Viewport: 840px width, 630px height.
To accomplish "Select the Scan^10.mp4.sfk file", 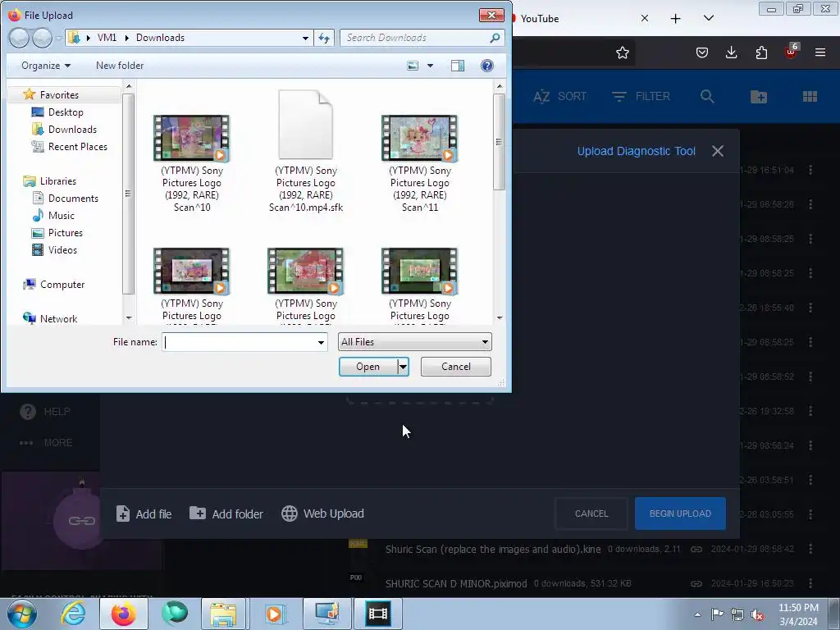I will coord(306,151).
